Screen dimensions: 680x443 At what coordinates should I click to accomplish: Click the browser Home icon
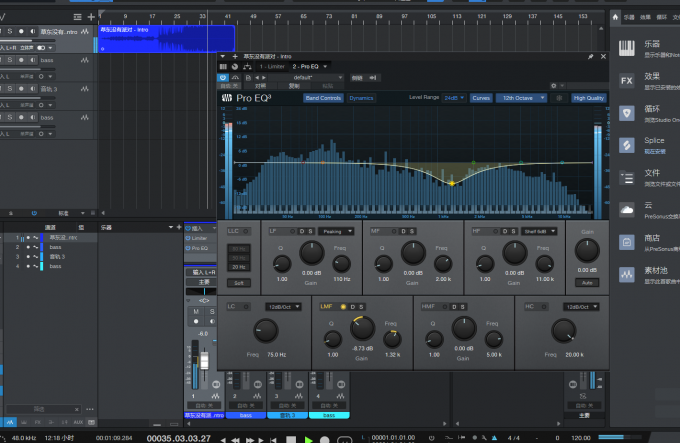(x=615, y=17)
